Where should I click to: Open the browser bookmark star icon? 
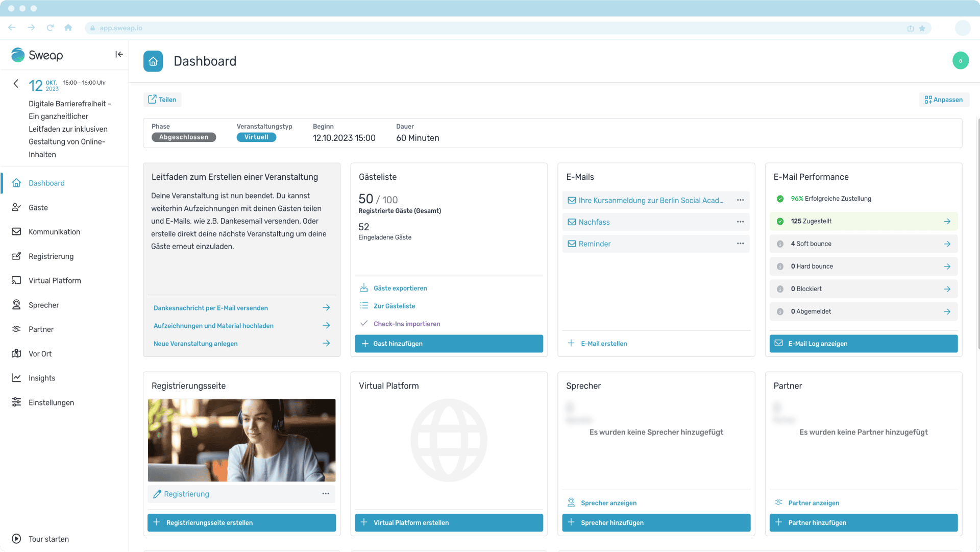click(922, 28)
